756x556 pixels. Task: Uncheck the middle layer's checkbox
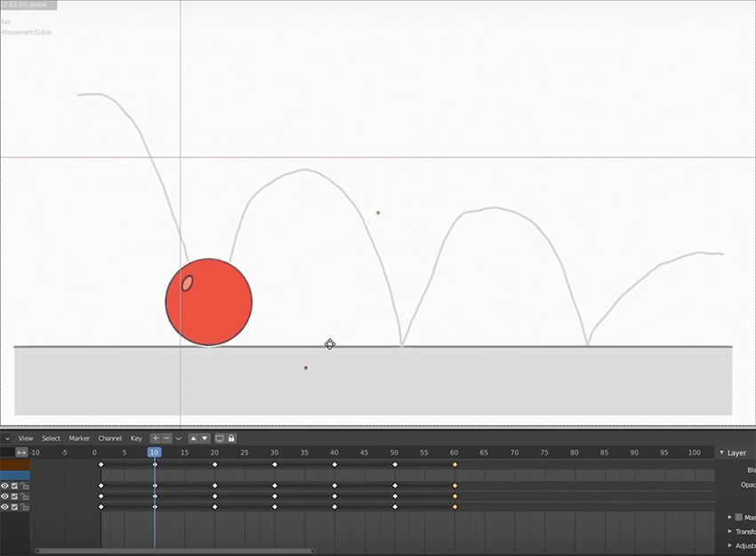[x=14, y=496]
